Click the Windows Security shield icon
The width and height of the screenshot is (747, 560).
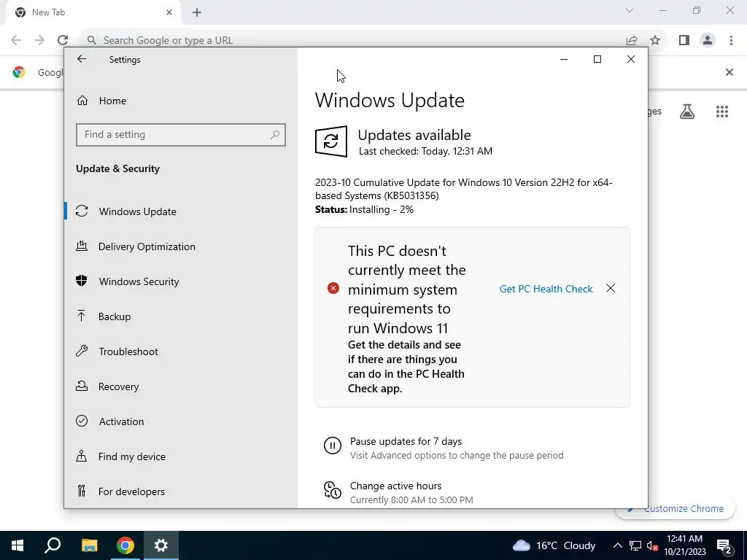[x=82, y=281]
